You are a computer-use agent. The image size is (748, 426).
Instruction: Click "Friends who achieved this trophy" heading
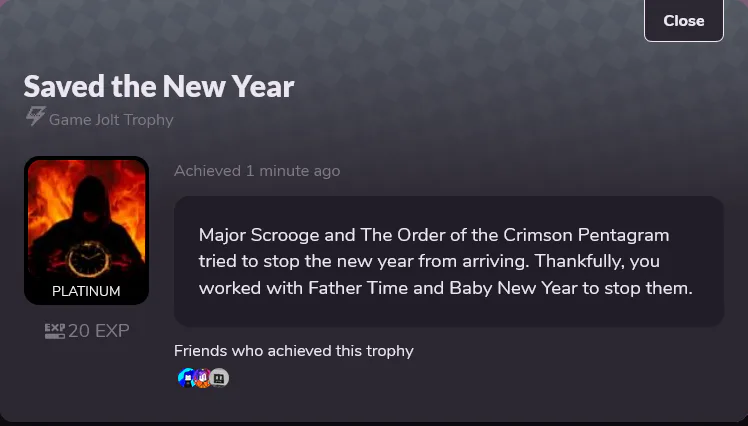294,351
